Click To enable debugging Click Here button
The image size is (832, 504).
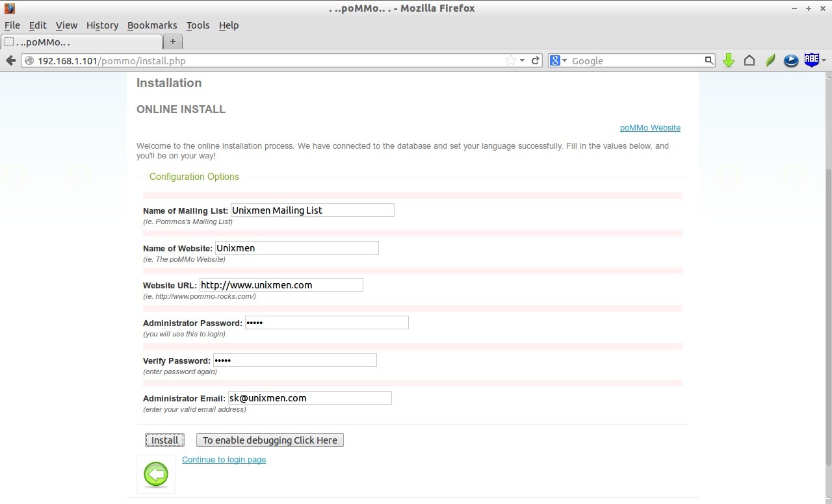click(270, 440)
